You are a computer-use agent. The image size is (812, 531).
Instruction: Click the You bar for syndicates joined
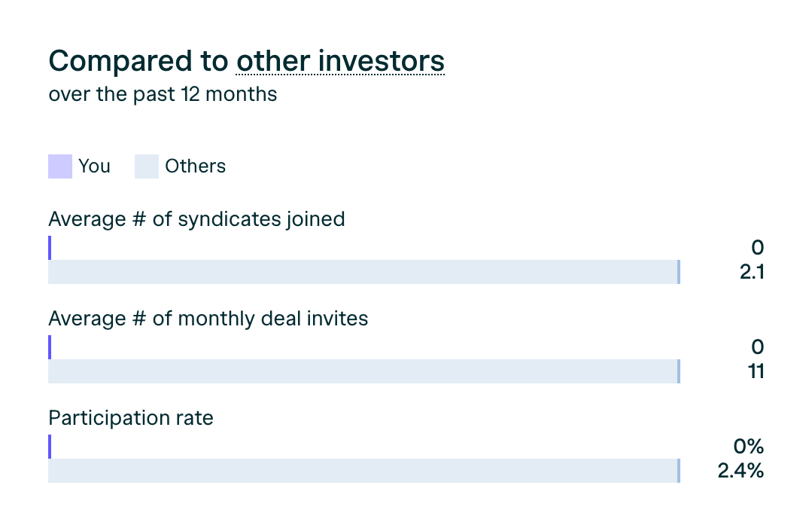(x=50, y=248)
